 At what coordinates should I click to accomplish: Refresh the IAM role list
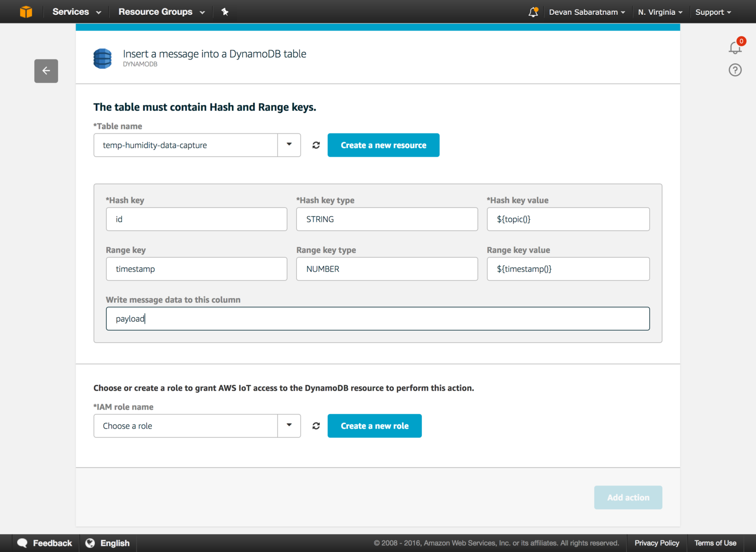click(x=316, y=426)
